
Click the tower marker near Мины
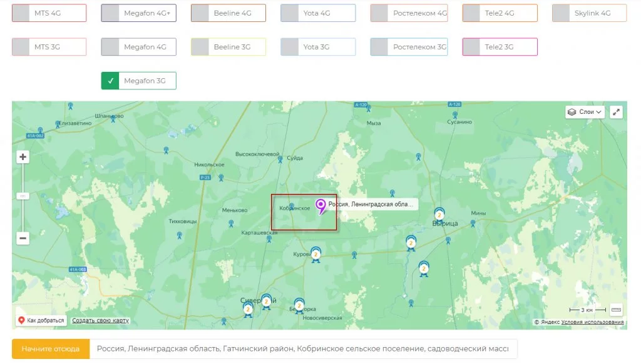(x=473, y=223)
